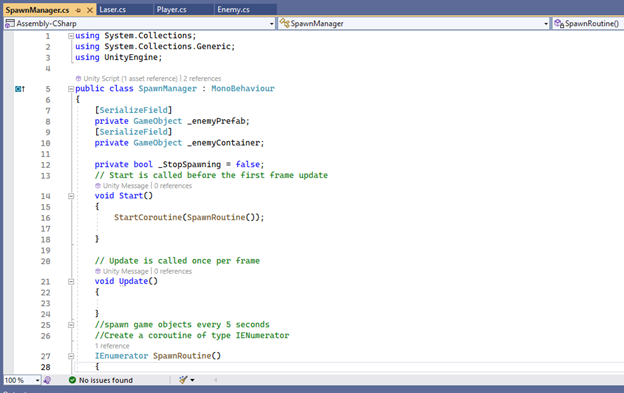Pin the SpawnManager.cs tab
The image size is (624, 393).
click(78, 10)
